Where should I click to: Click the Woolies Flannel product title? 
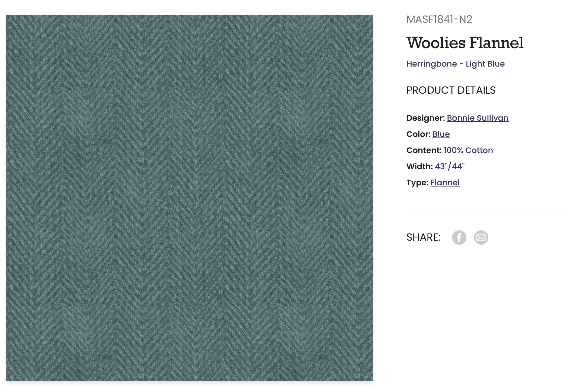[x=465, y=43]
